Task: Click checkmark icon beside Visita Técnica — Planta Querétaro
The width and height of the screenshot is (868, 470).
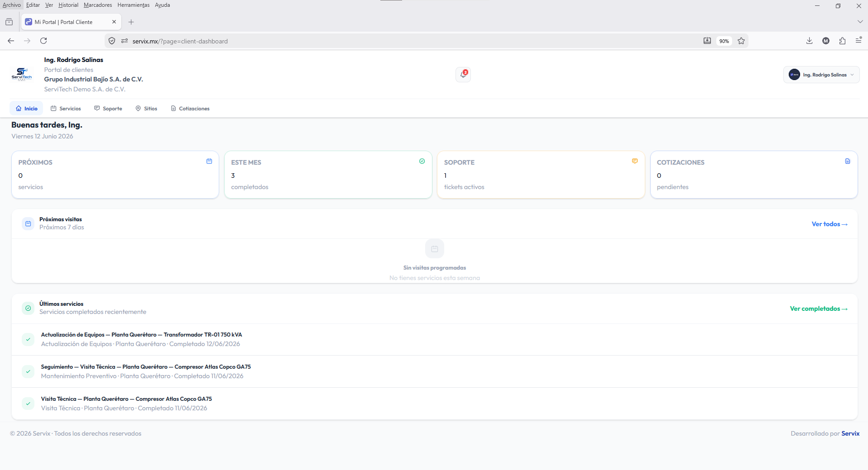Action: pos(28,404)
